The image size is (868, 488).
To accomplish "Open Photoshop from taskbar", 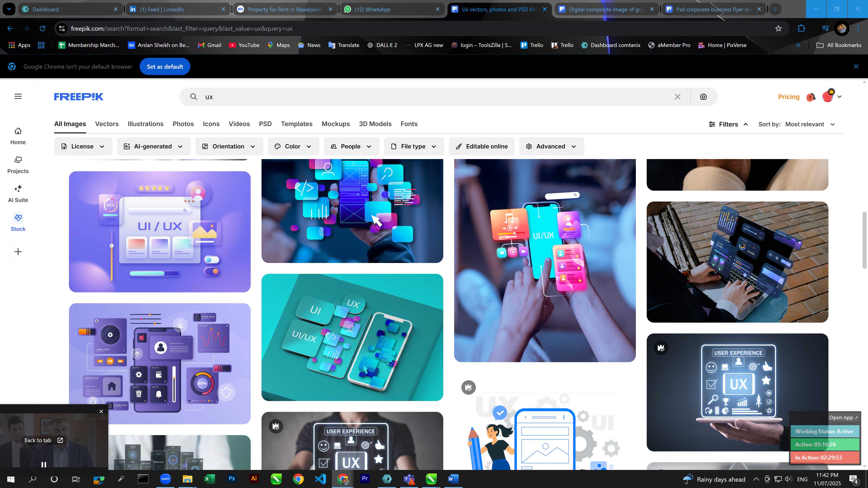I will (232, 479).
